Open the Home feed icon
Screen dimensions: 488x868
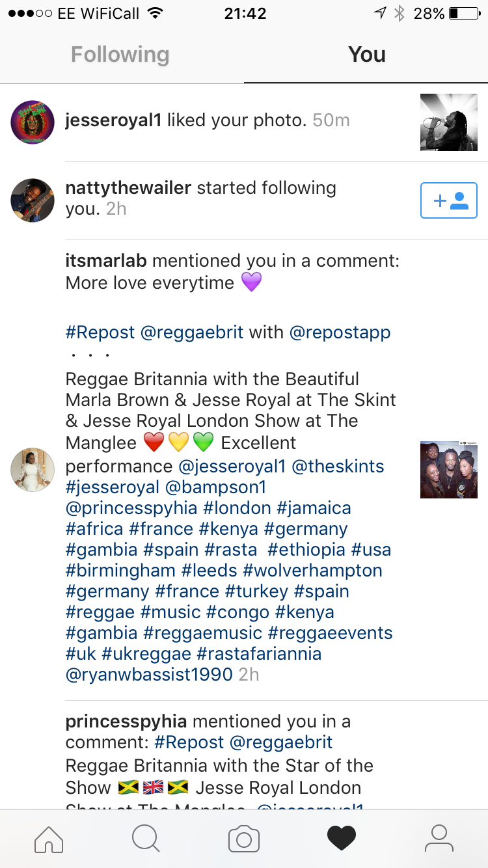coord(49,839)
